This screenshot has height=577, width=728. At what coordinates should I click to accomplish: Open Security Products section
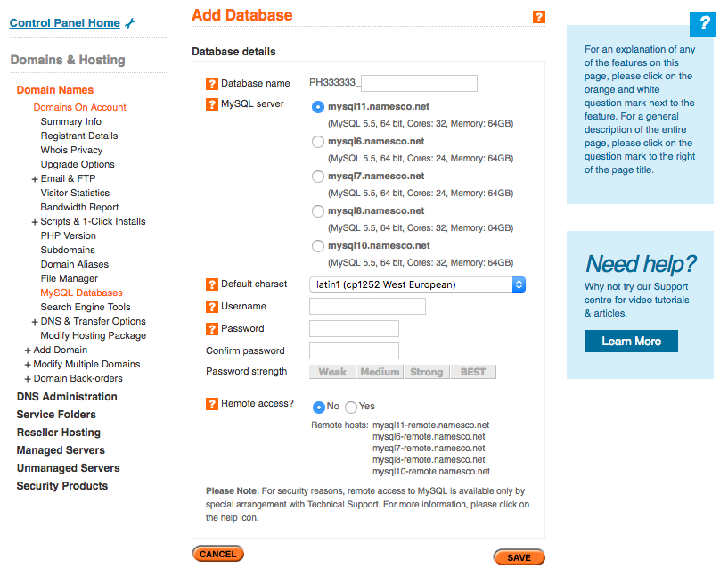click(62, 486)
